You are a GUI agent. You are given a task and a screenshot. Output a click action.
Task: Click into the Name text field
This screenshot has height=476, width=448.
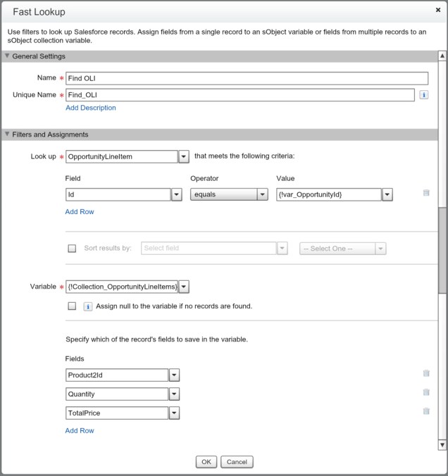[x=247, y=78]
